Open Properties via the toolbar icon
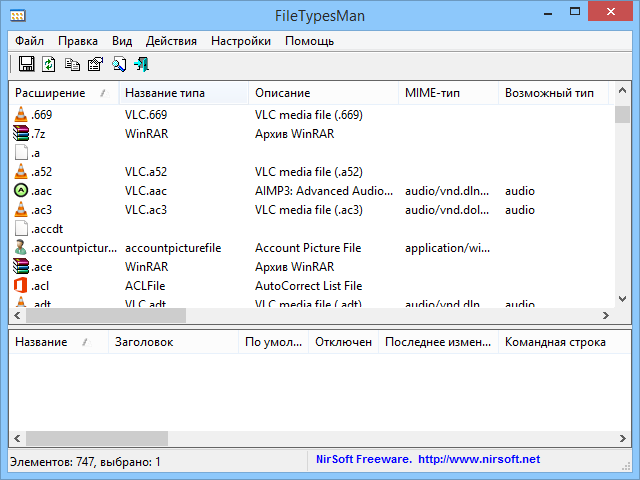The image size is (640, 480). click(x=95, y=65)
